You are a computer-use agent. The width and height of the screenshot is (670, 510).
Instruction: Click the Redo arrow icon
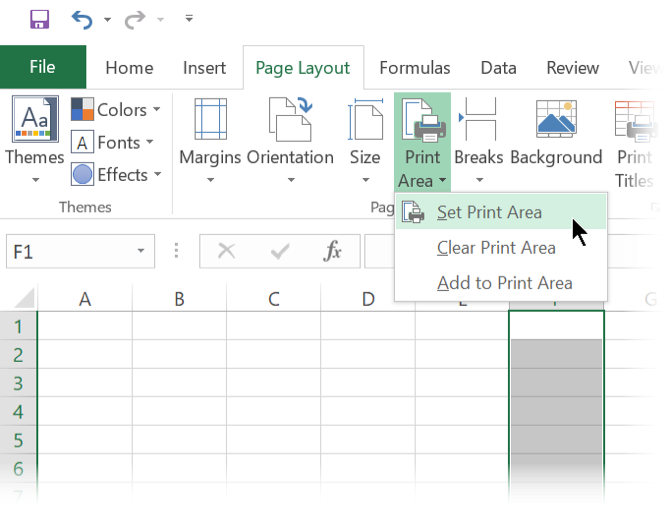pyautogui.click(x=135, y=20)
